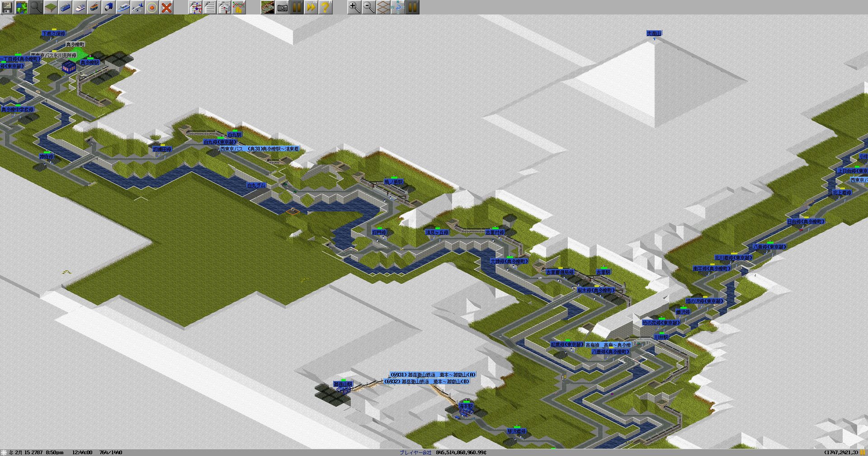Image resolution: width=868 pixels, height=456 pixels.
Task: Select the 川井駅 station label
Action: point(661,337)
